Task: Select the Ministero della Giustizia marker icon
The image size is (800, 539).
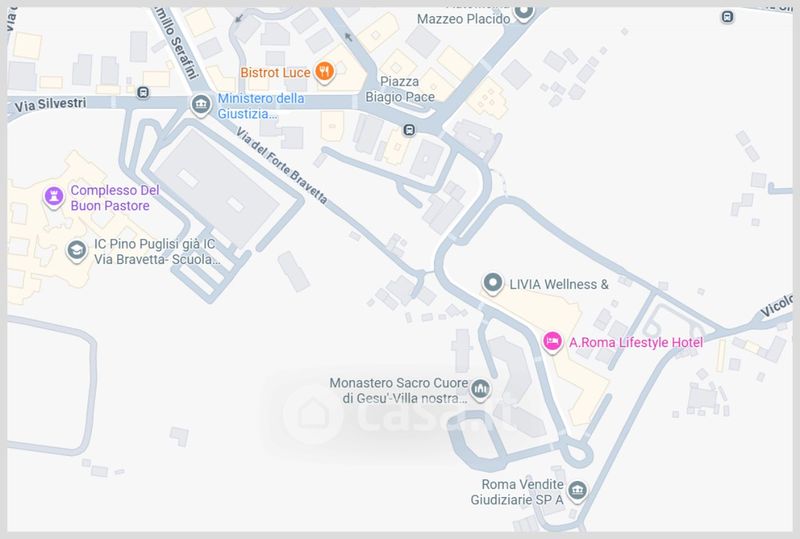Action: [201, 105]
